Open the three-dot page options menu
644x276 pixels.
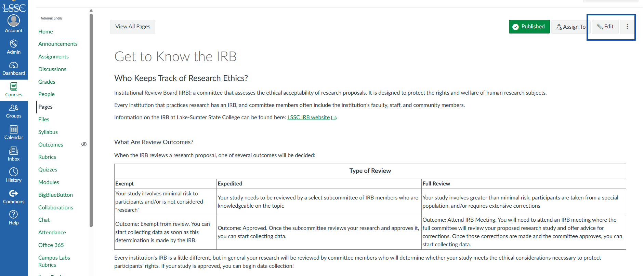click(627, 27)
